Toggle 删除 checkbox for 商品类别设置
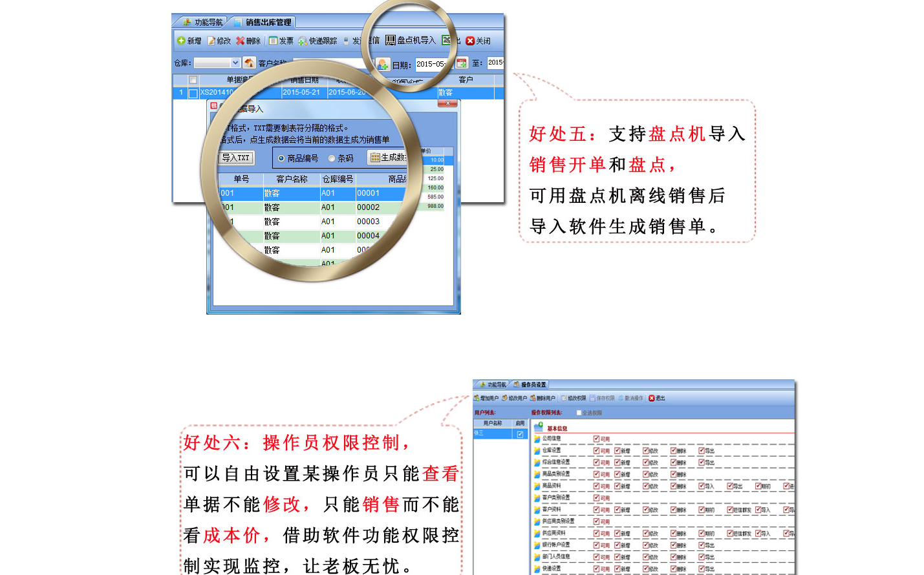This screenshot has width=924, height=575. pyautogui.click(x=673, y=474)
